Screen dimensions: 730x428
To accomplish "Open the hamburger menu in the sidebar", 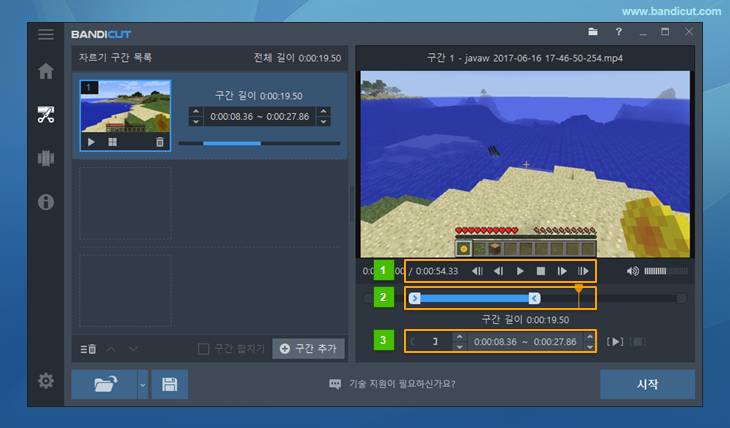I will (46, 34).
